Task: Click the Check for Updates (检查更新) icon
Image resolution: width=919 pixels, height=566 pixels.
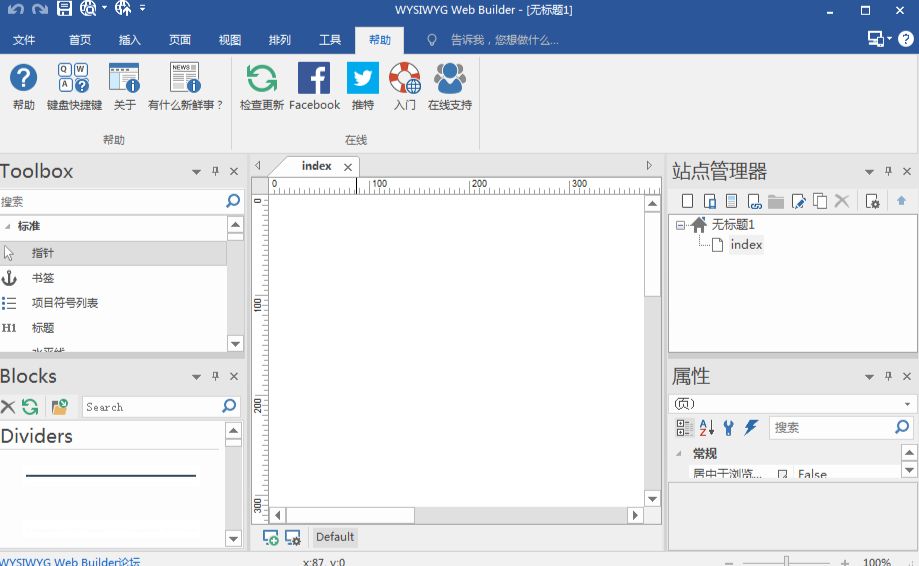Action: [262, 80]
